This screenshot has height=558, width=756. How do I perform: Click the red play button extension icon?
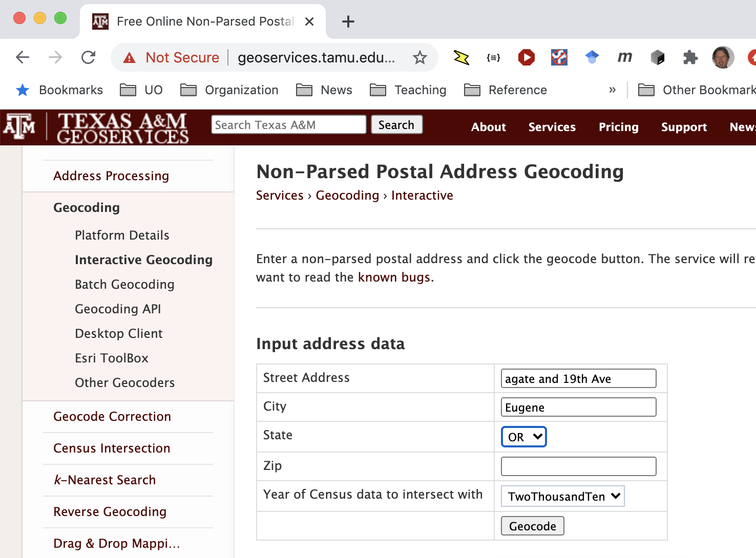point(526,57)
